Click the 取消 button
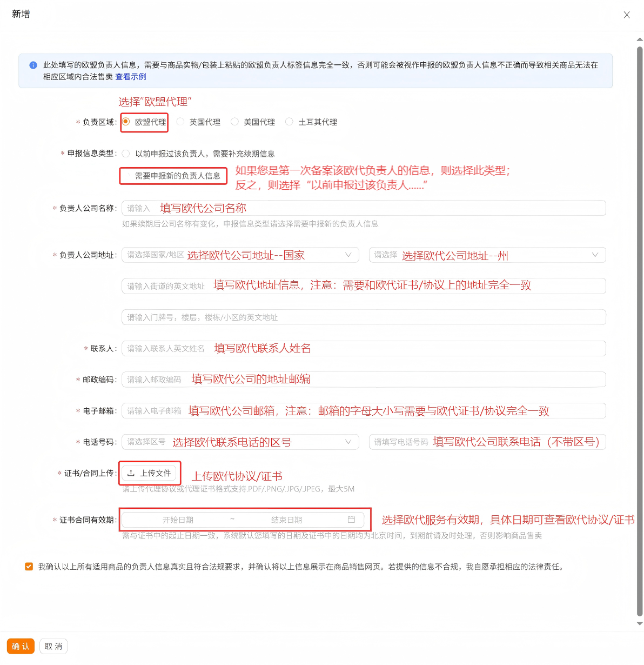The height and width of the screenshot is (665, 644). [x=53, y=646]
